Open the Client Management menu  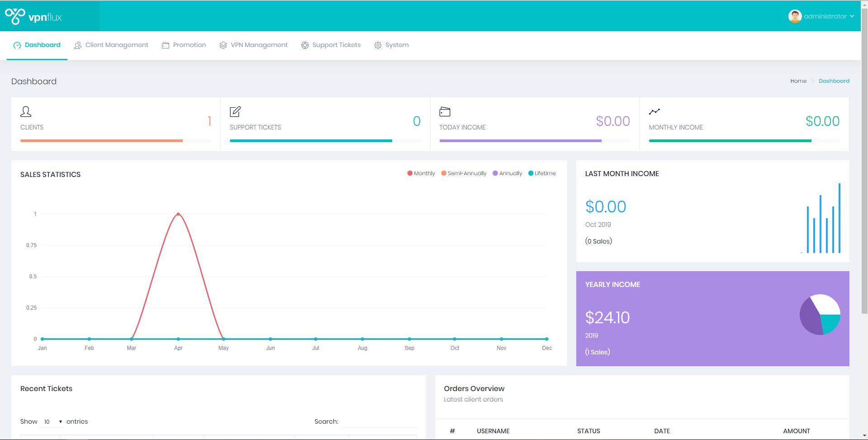pyautogui.click(x=111, y=45)
